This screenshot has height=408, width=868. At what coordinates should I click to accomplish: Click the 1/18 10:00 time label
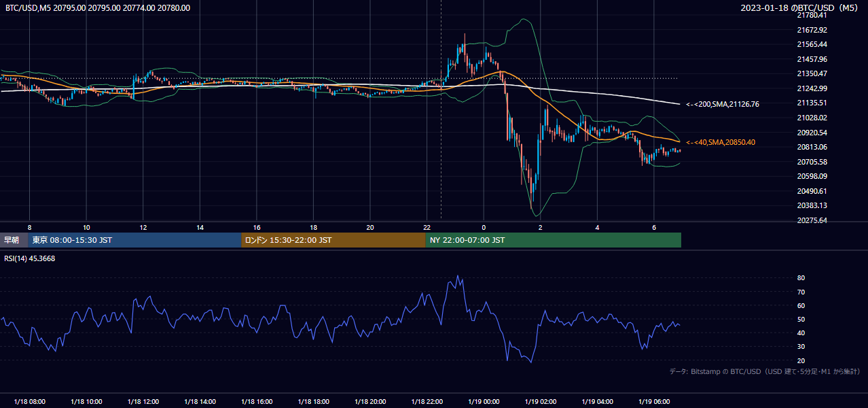point(86,402)
